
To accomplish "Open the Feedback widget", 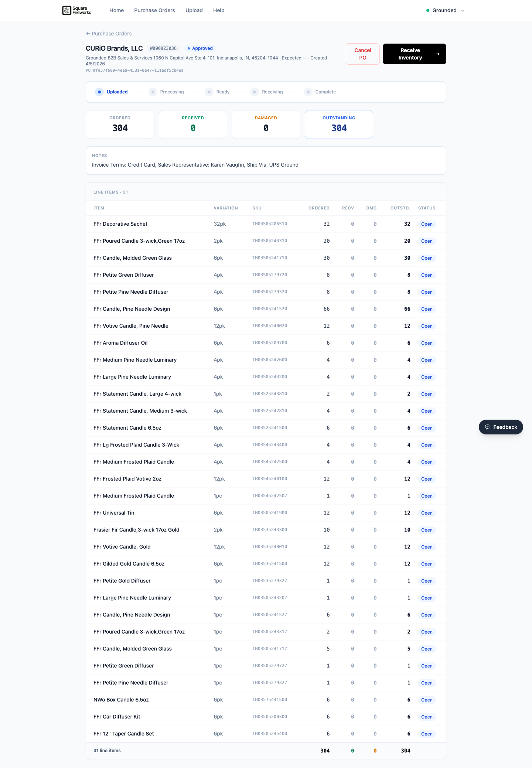I will pos(501,427).
